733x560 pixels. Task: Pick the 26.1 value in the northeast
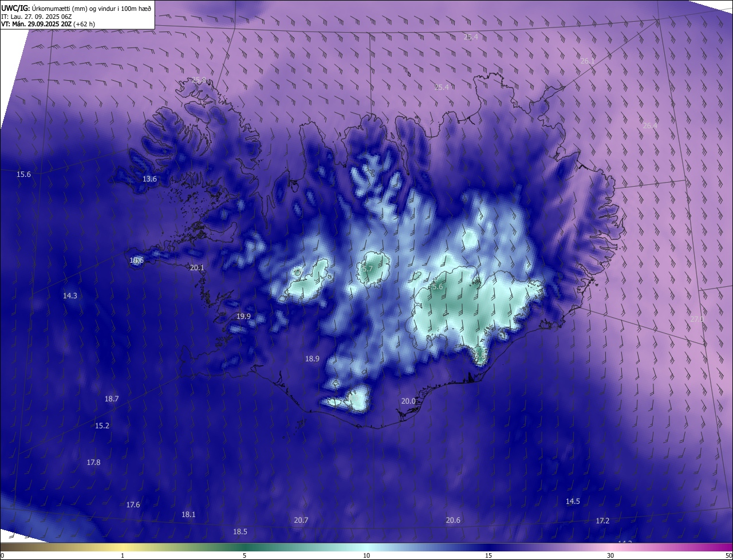pos(588,61)
